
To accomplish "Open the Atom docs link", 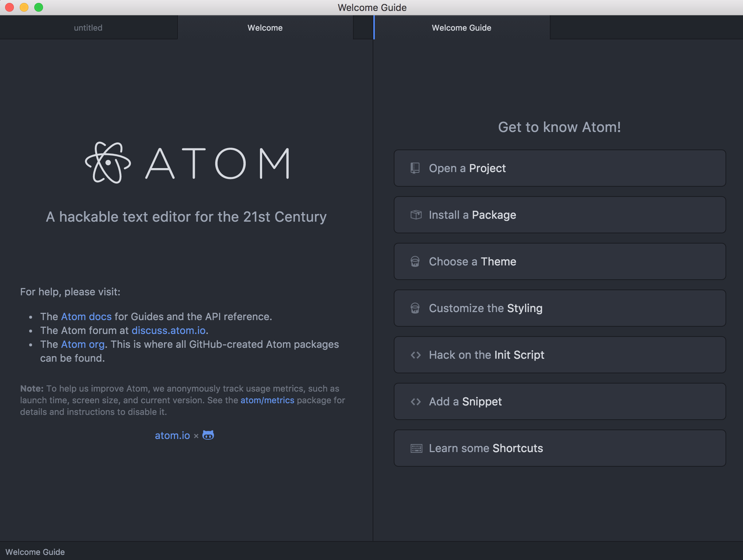I will pyautogui.click(x=86, y=316).
